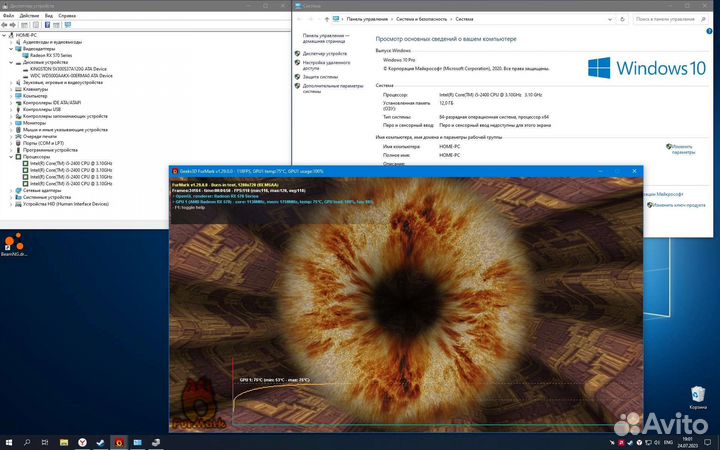The height and width of the screenshot is (450, 720).
Task: Open Панель управления домашняя страница link
Action: 326,38
